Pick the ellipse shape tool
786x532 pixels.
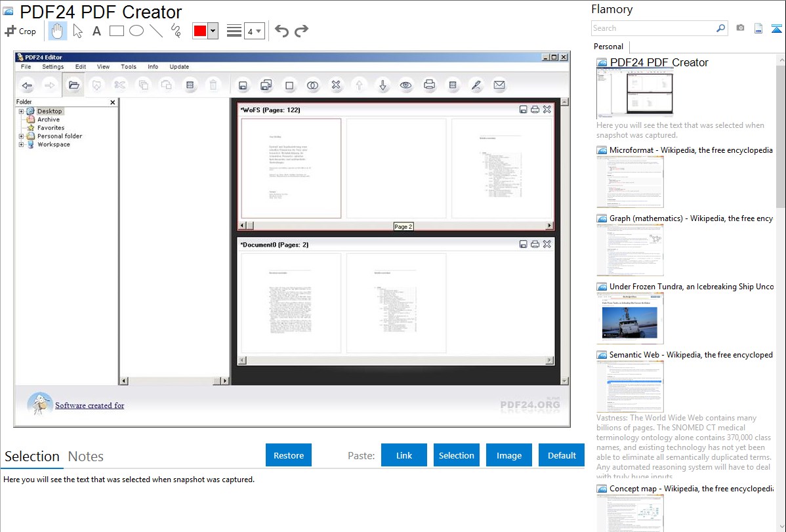pos(136,31)
